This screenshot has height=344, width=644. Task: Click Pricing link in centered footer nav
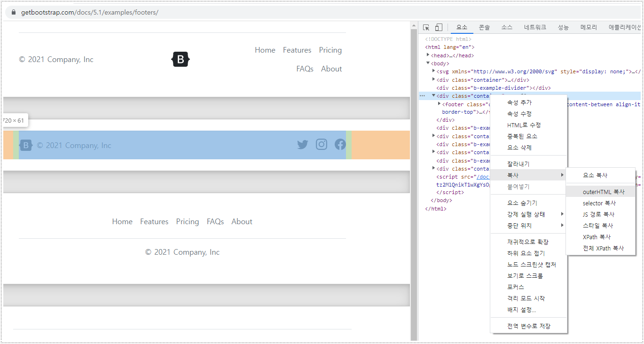pos(188,222)
